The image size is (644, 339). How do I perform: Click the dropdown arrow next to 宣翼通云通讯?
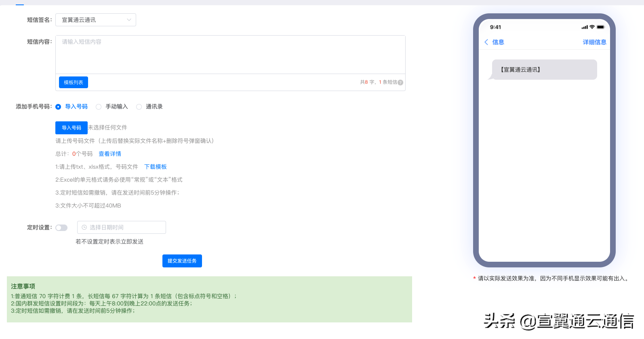[x=129, y=19]
